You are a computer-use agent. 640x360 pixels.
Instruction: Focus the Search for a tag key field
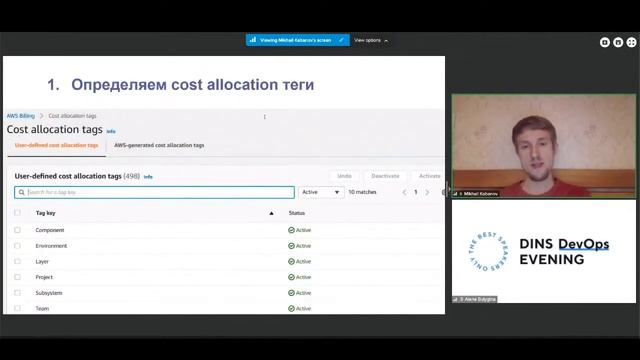pos(154,192)
